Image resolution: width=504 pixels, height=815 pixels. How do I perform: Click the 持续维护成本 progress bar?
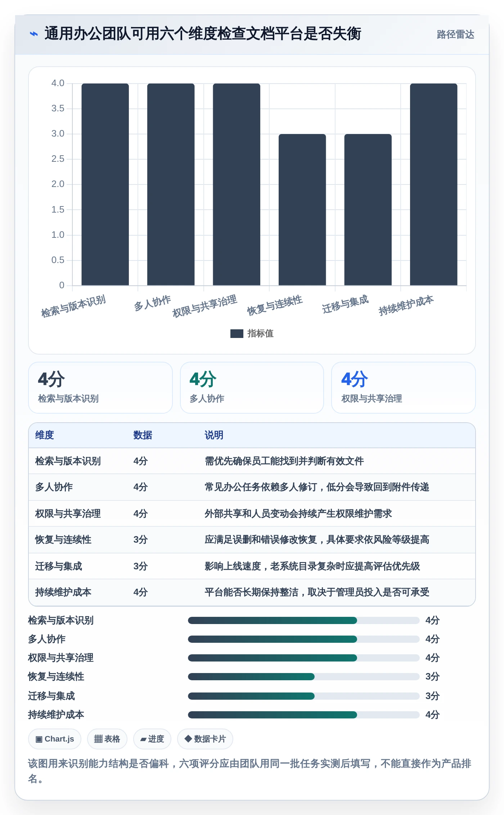click(x=303, y=715)
